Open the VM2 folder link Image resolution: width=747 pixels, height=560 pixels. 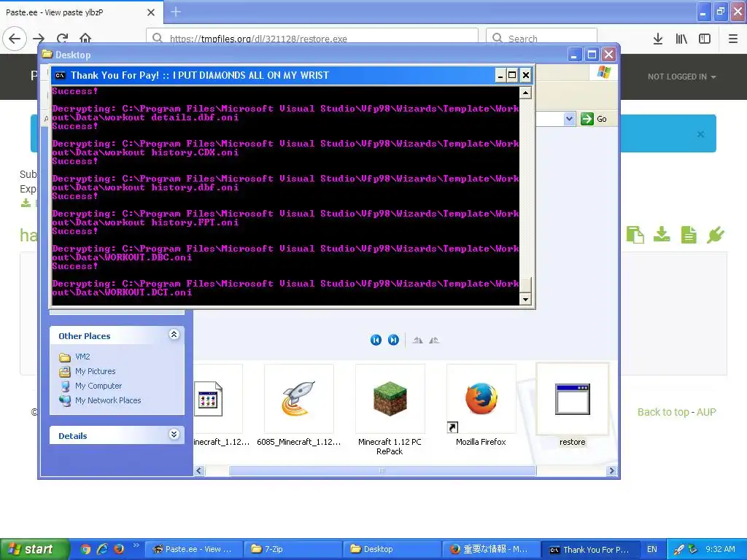point(82,357)
